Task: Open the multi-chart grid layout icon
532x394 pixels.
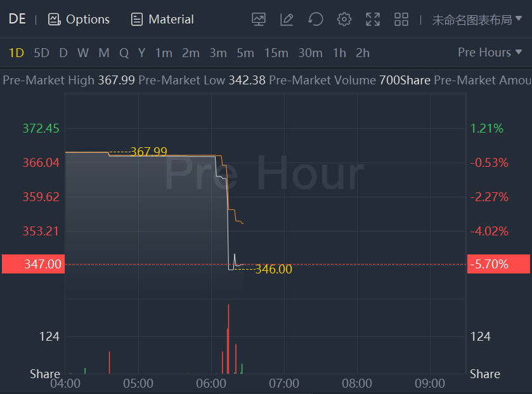Action: click(401, 20)
